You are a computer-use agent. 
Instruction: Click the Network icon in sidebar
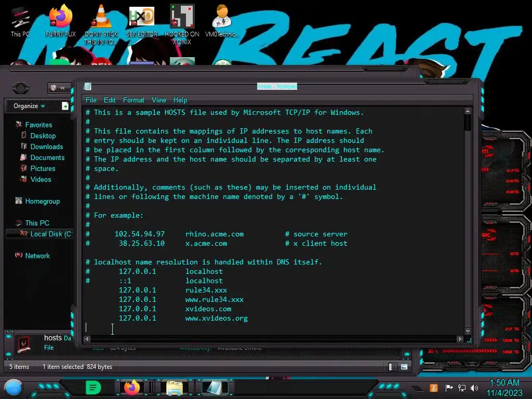pos(19,255)
